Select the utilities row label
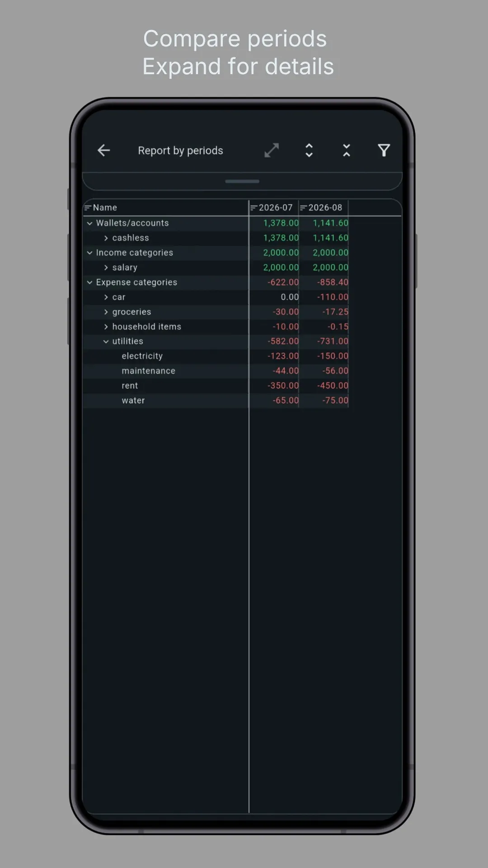 pos(128,341)
